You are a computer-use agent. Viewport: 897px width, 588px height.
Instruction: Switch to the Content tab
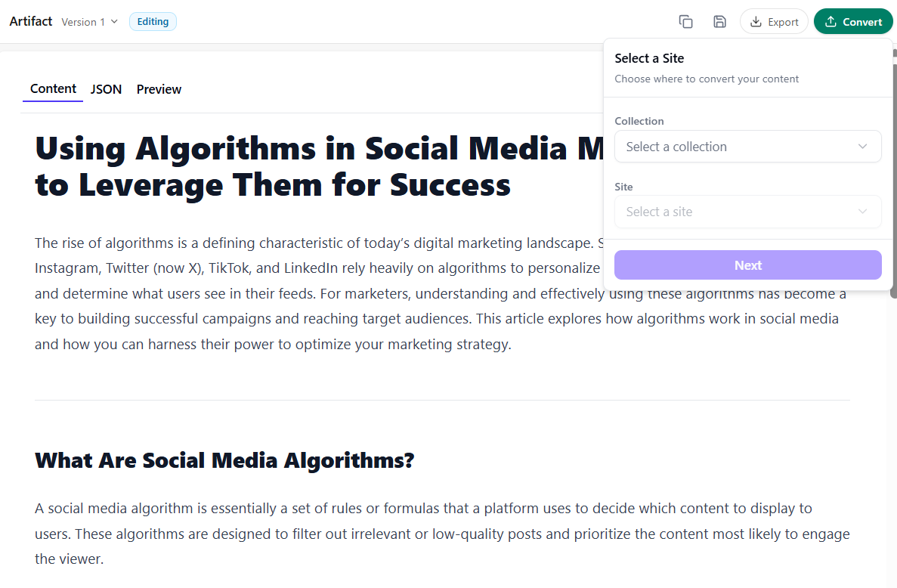click(53, 88)
